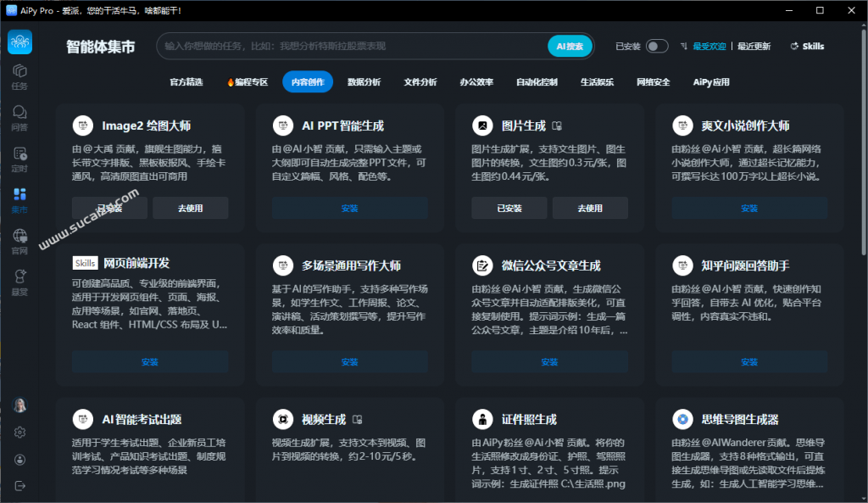Open the 悬赏 bounty sidebar icon
Image resolution: width=868 pixels, height=503 pixels.
(x=20, y=283)
